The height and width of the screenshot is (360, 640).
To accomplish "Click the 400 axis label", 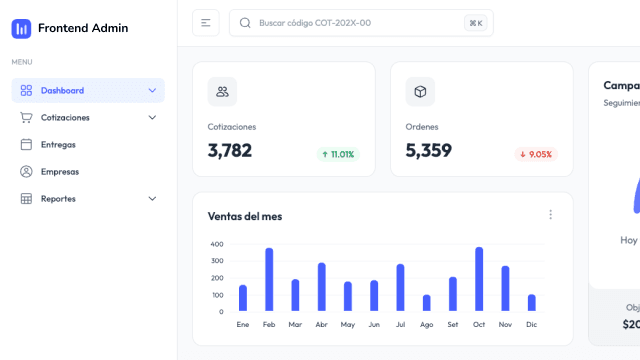I will [217, 244].
